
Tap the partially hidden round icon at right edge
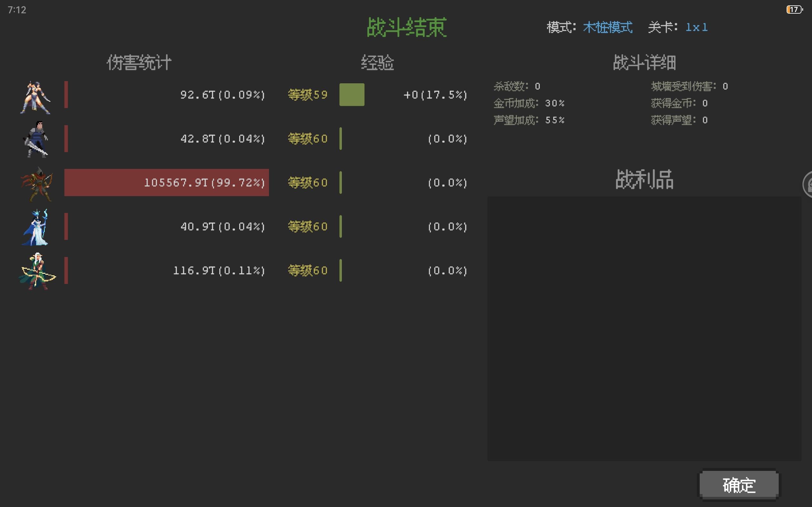click(807, 184)
